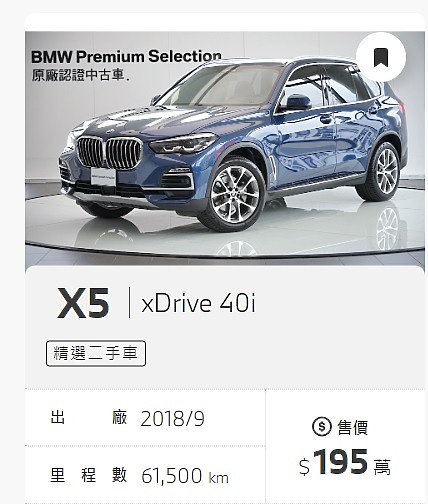Click the front wheel of the X5
The width and height of the screenshot is (428, 504).
235,195
